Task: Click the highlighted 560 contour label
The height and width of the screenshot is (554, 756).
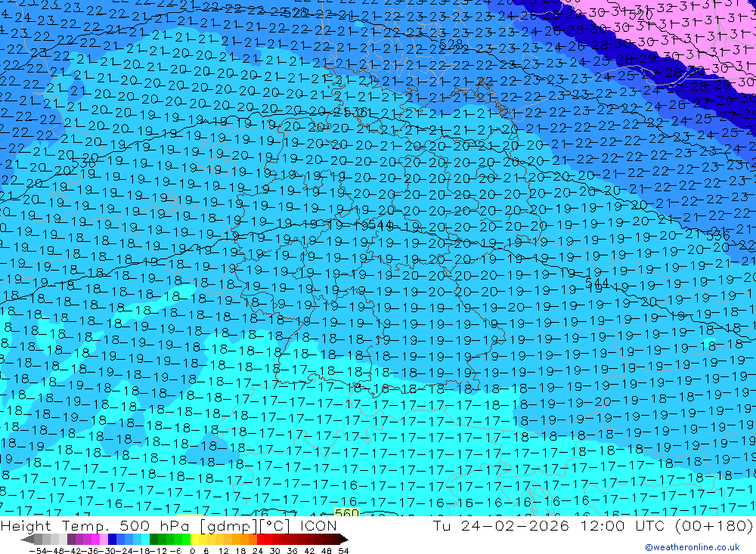Action: click(347, 513)
